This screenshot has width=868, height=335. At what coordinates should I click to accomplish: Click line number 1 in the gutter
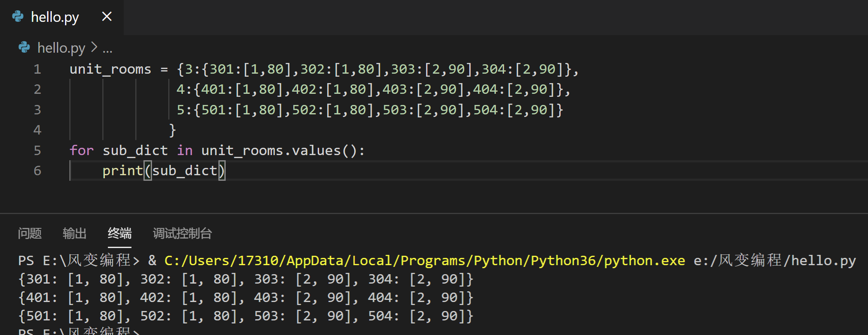tap(37, 69)
